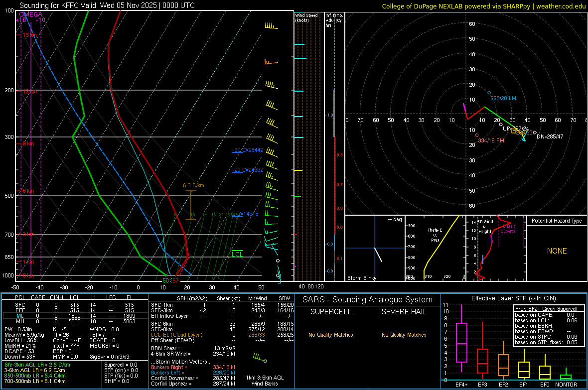This screenshot has width=588, height=390.
Task: Click the orange wind barb near 150 mb
Action: pyautogui.click(x=271, y=62)
